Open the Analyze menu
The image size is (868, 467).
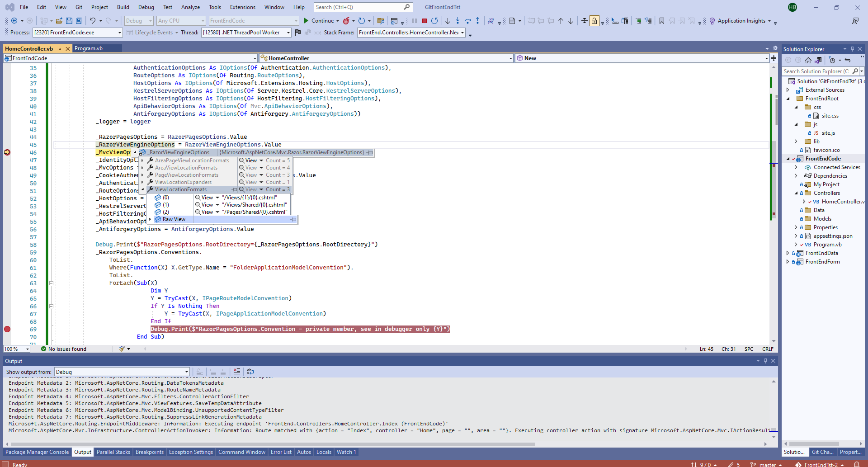[x=190, y=7]
